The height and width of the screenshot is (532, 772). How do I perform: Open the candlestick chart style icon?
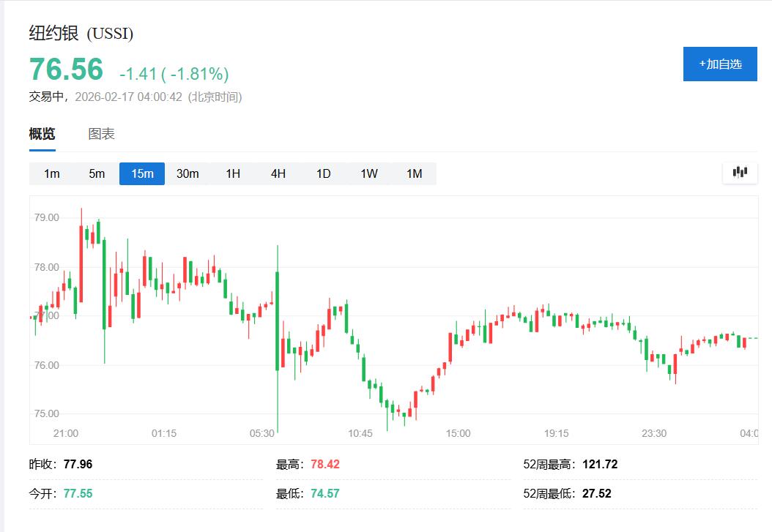tap(740, 173)
